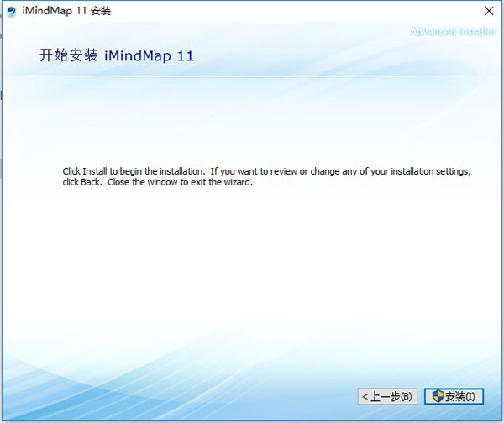This screenshot has width=504, height=423.
Task: Click the heading 开始安装 iMindMap 11
Action: (117, 55)
